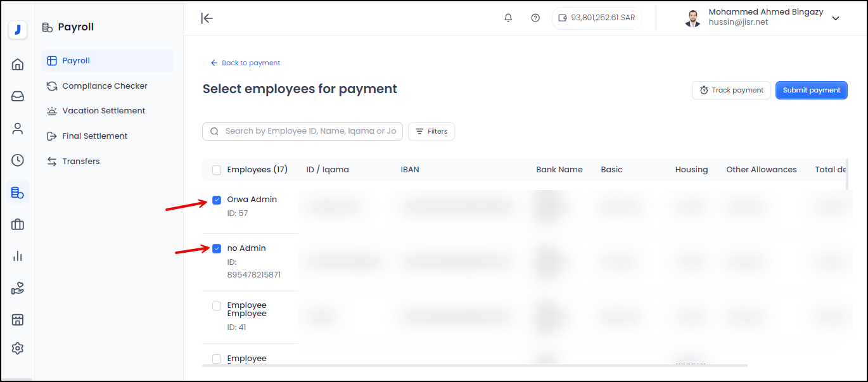
Task: Uncheck the no Admin checkbox
Action: click(217, 249)
